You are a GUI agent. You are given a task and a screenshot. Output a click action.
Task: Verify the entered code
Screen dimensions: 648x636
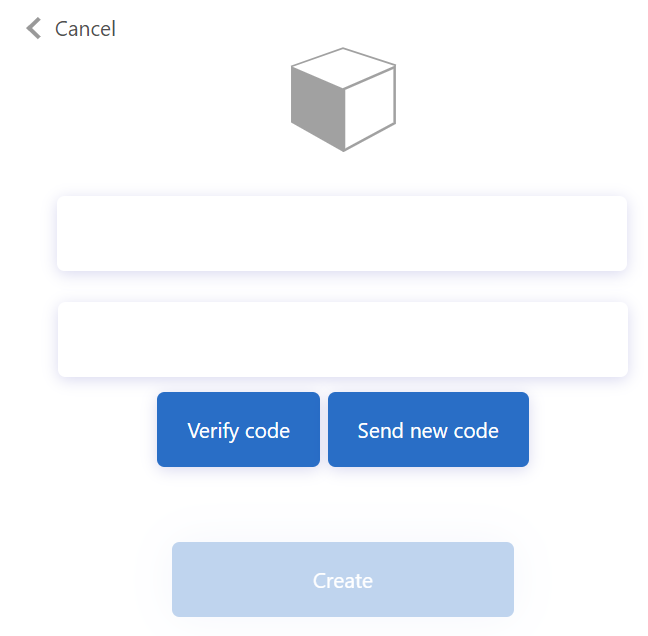click(x=238, y=430)
